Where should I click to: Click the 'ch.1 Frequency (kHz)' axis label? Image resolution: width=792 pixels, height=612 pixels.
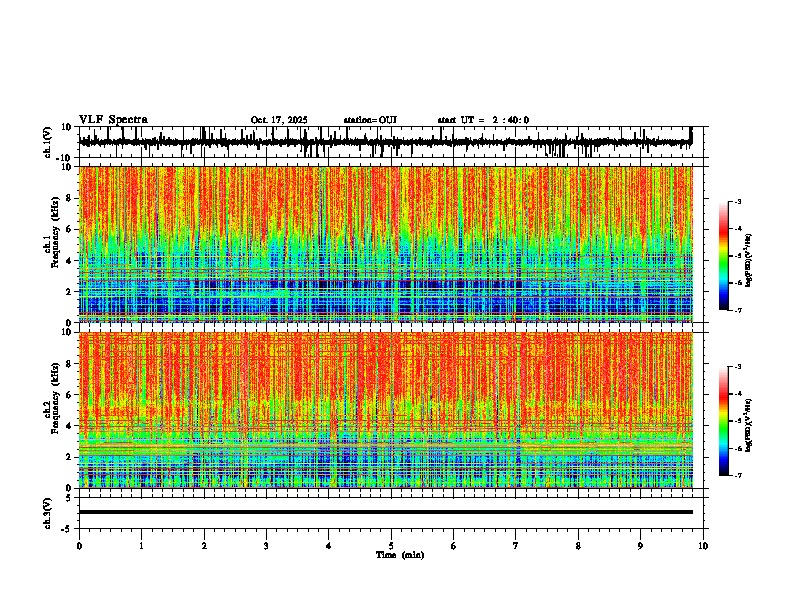click(x=53, y=233)
